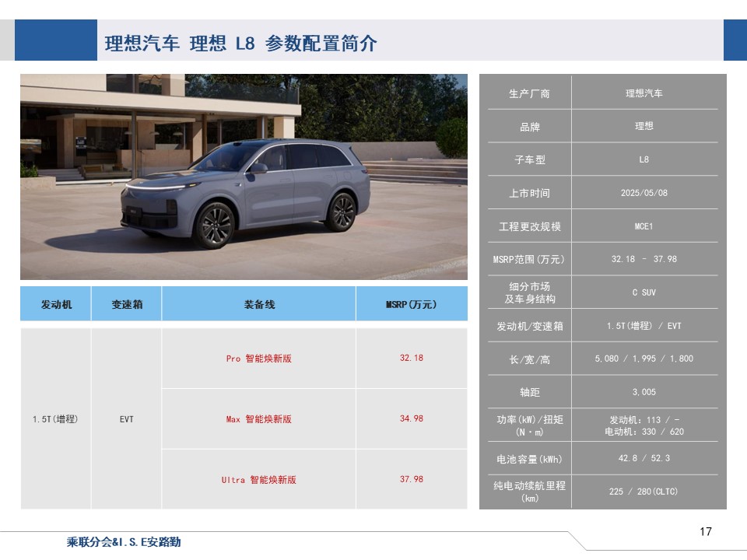This screenshot has height=560, width=747.
Task: Click the "电池容量(kWh)" spec label
Action: [529, 459]
